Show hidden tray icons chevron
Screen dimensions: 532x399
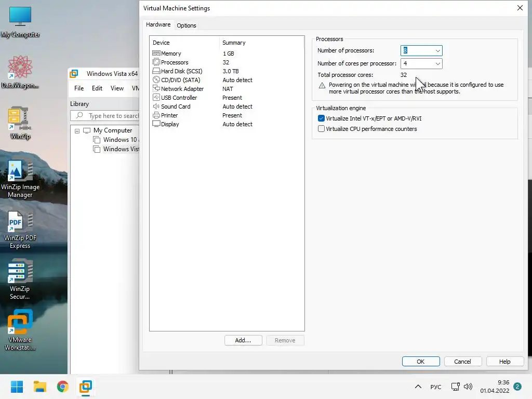point(418,387)
